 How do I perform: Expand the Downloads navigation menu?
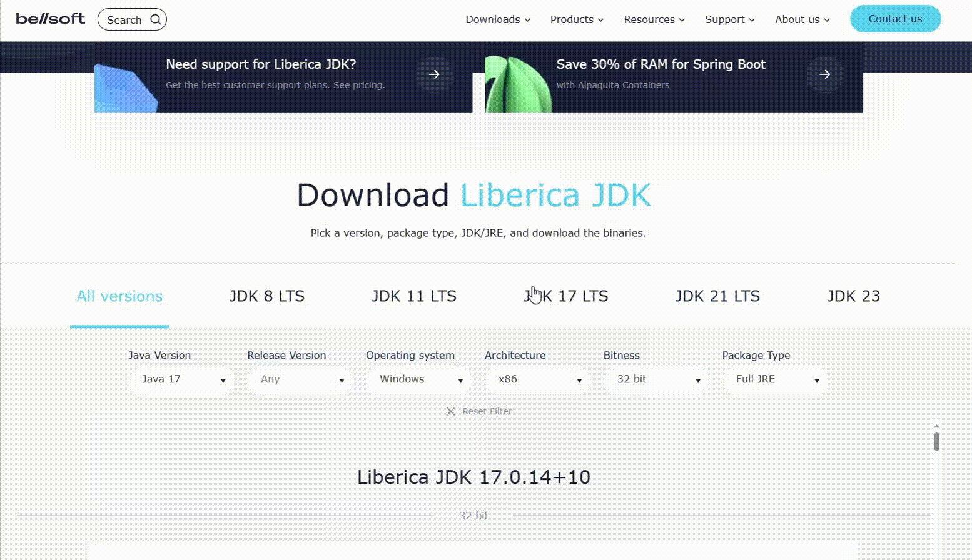(498, 19)
